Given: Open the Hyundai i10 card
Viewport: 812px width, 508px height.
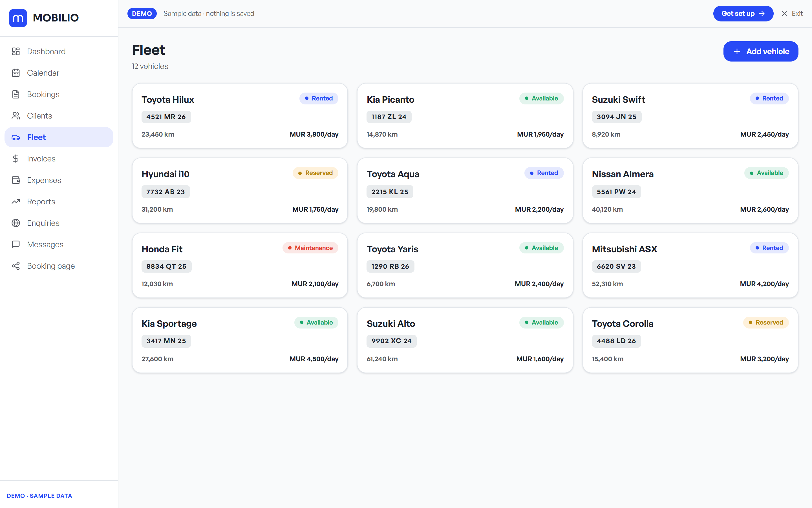Looking at the screenshot, I should [240, 190].
